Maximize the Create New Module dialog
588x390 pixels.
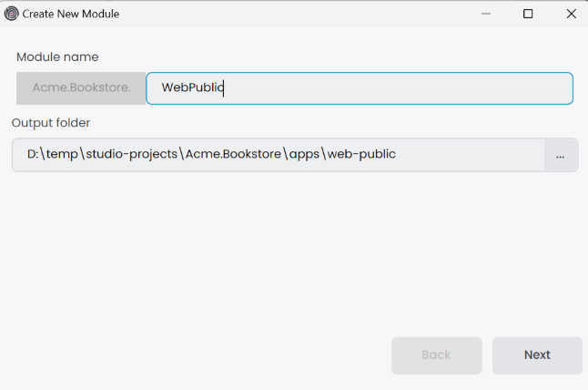click(x=528, y=14)
